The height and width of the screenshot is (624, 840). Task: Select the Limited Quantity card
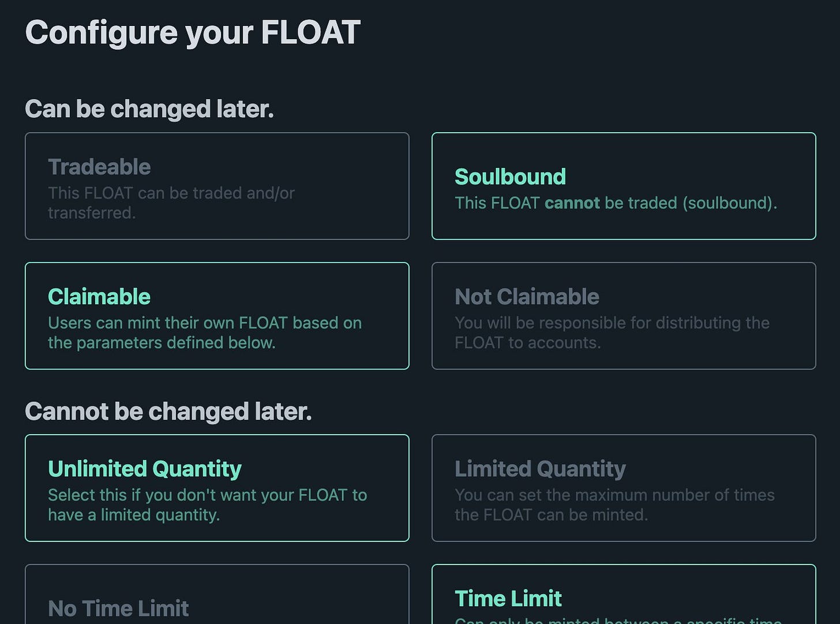pos(623,488)
